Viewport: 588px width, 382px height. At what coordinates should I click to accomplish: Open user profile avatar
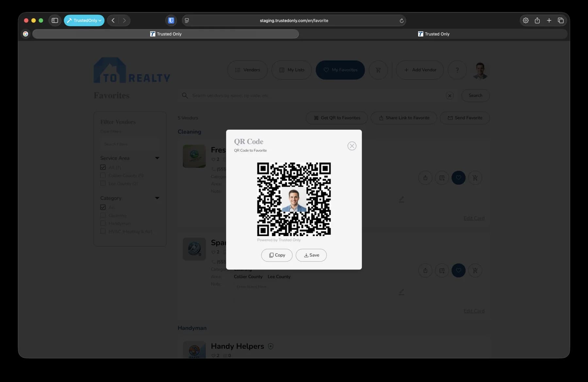pos(480,71)
